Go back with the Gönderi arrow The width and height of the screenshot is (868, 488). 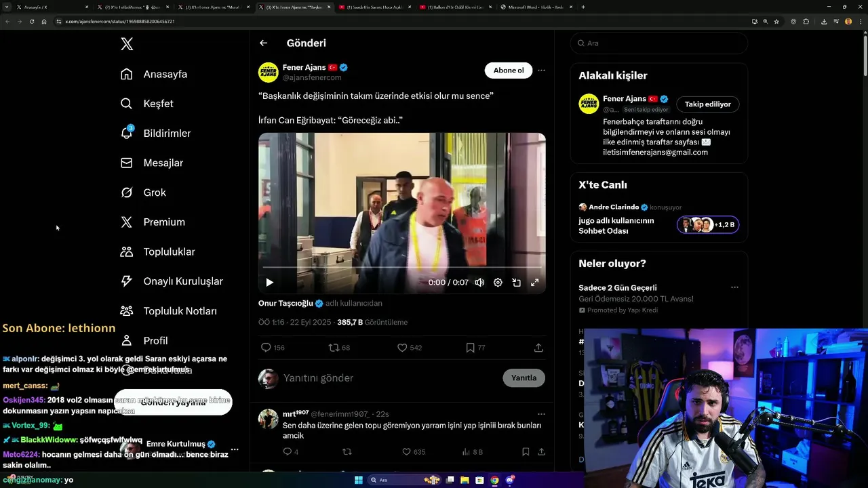click(264, 43)
